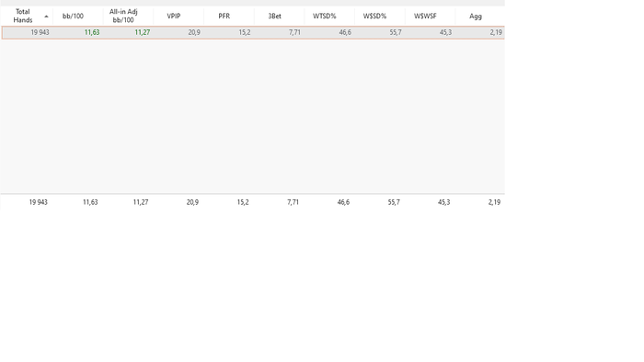The width and height of the screenshot is (644, 362).
Task: Click 20,9 VPIP cell in highlighted row
Action: pyautogui.click(x=194, y=32)
